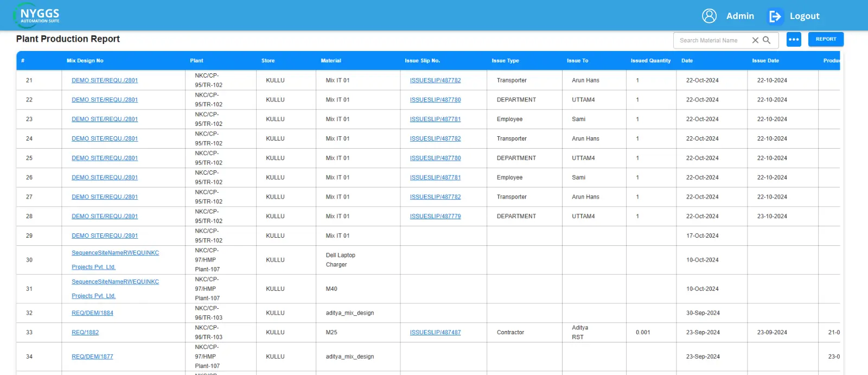Sort by the Mix Design No column header

pos(85,61)
